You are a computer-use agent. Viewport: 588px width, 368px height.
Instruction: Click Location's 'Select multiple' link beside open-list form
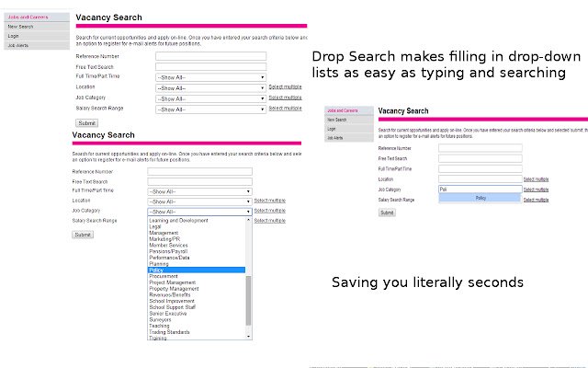pos(269,201)
